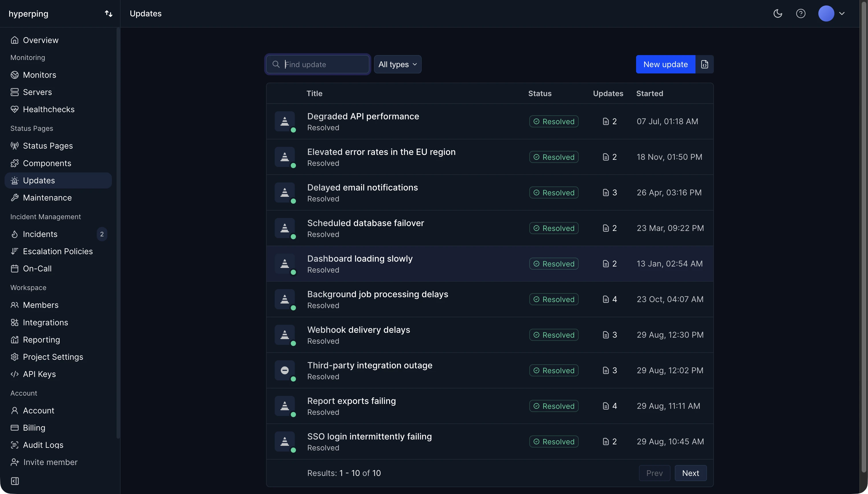Open Scheduled database failover update
The height and width of the screenshot is (494, 868).
click(x=490, y=228)
